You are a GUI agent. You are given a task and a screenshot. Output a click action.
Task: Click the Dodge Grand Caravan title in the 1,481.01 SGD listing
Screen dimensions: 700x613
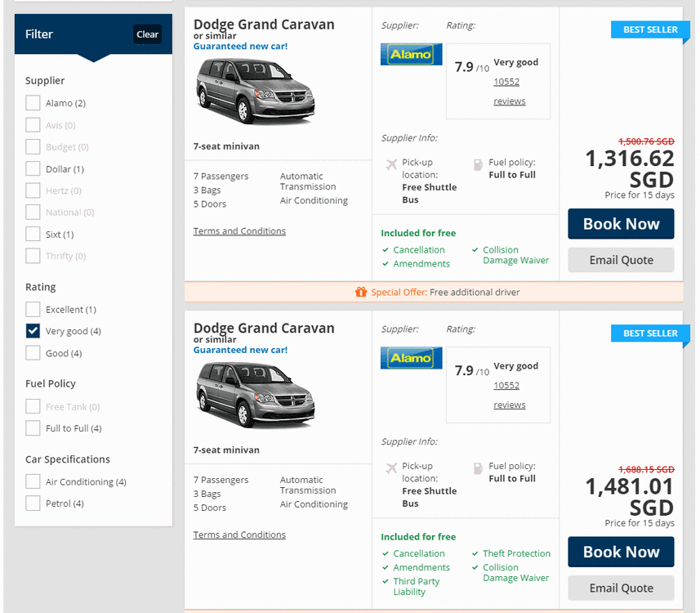tap(264, 328)
